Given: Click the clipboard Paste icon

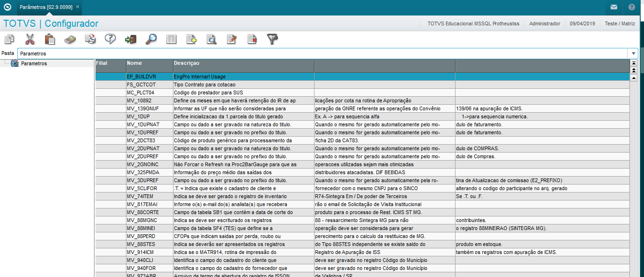Looking at the screenshot, I should click(x=50, y=39).
